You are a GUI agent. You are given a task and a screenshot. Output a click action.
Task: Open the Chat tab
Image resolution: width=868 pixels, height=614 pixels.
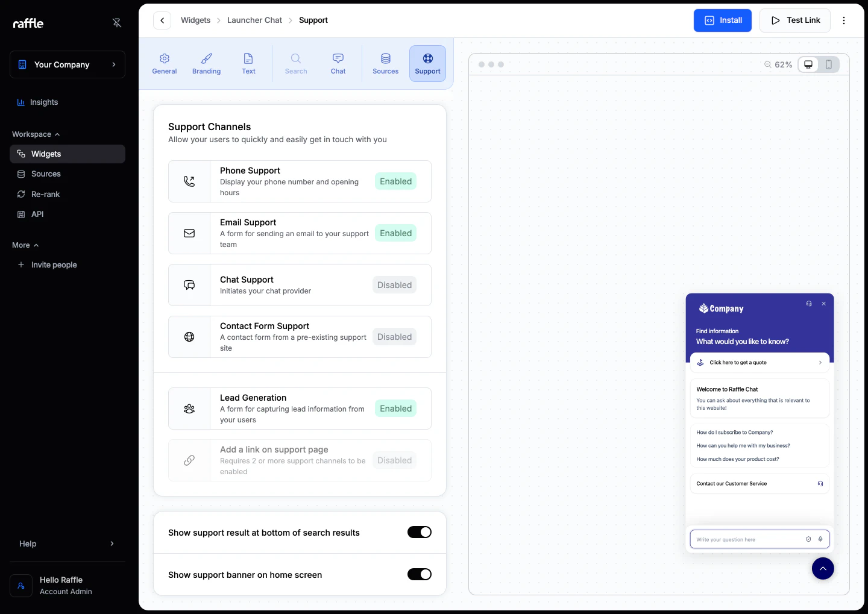[338, 63]
